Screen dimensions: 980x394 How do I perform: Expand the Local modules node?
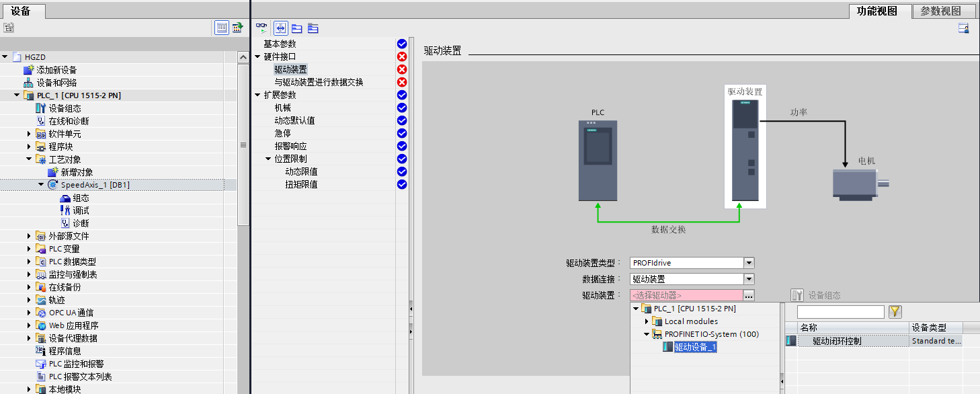646,321
